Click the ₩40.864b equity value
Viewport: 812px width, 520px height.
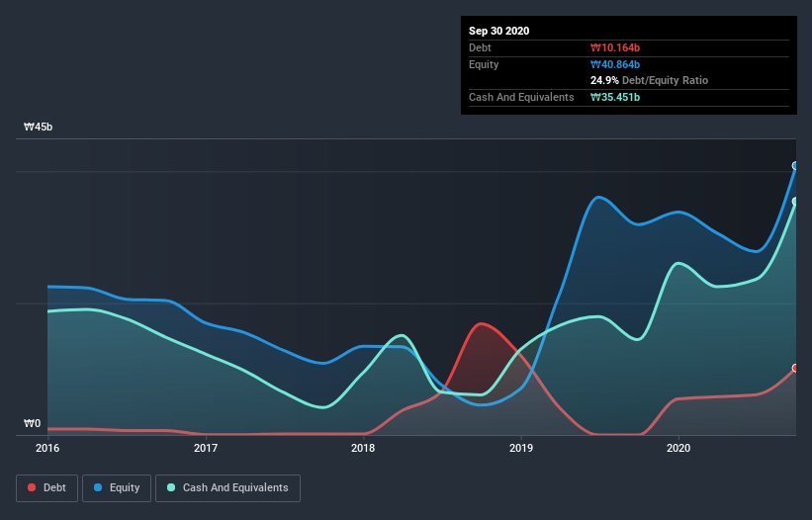point(615,64)
